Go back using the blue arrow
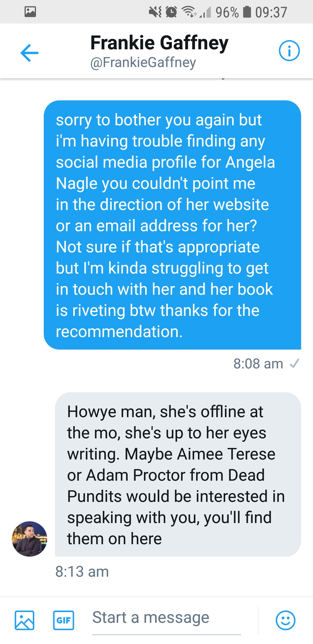 (x=29, y=53)
